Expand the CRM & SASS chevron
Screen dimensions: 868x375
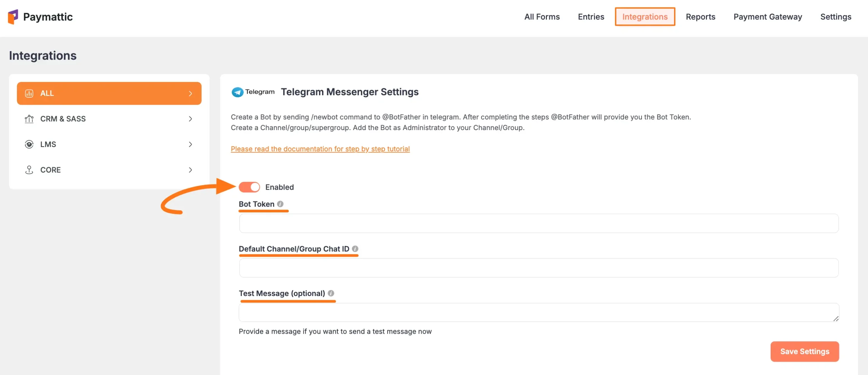pyautogui.click(x=190, y=119)
